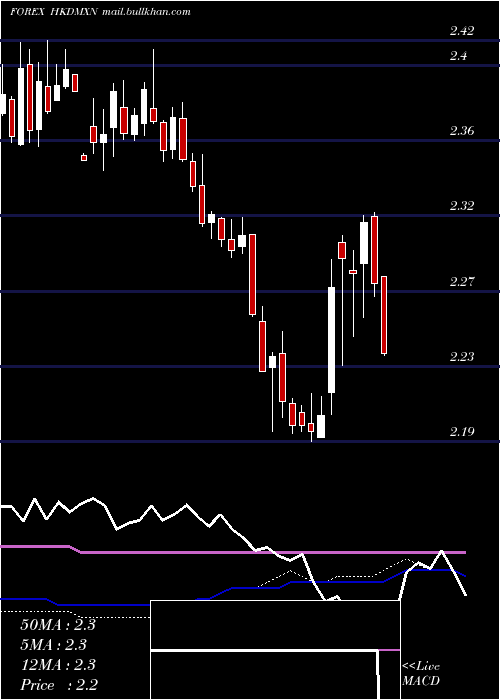Click the 50MA : 2.3 readout

pyautogui.click(x=58, y=625)
